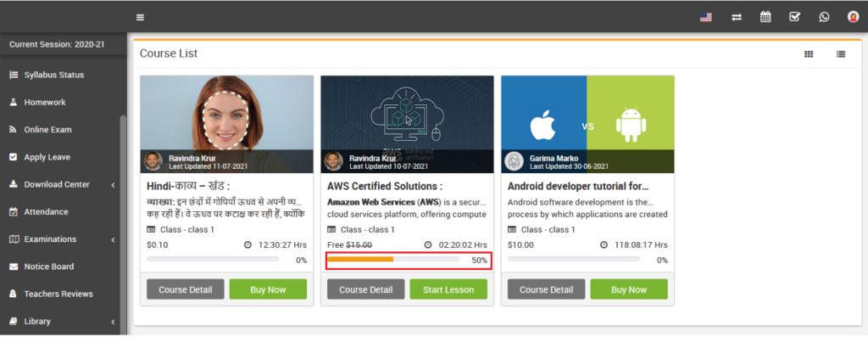This screenshot has width=868, height=348.
Task: Click the AWS course 50% progress bar
Action: coord(393,259)
